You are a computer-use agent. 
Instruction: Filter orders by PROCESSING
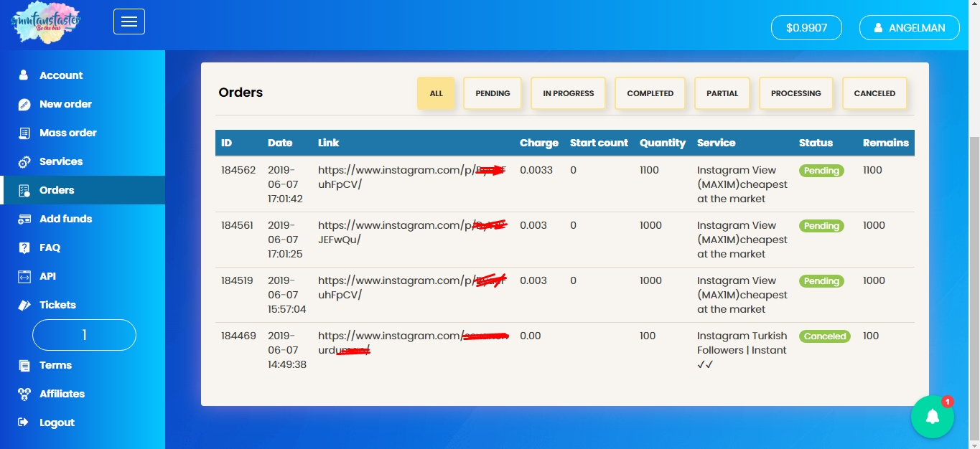pos(795,93)
